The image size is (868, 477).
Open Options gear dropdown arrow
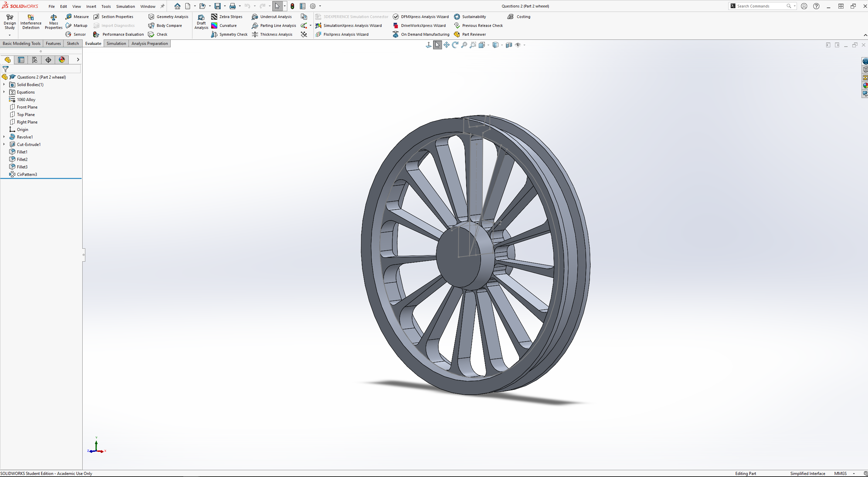pyautogui.click(x=320, y=6)
